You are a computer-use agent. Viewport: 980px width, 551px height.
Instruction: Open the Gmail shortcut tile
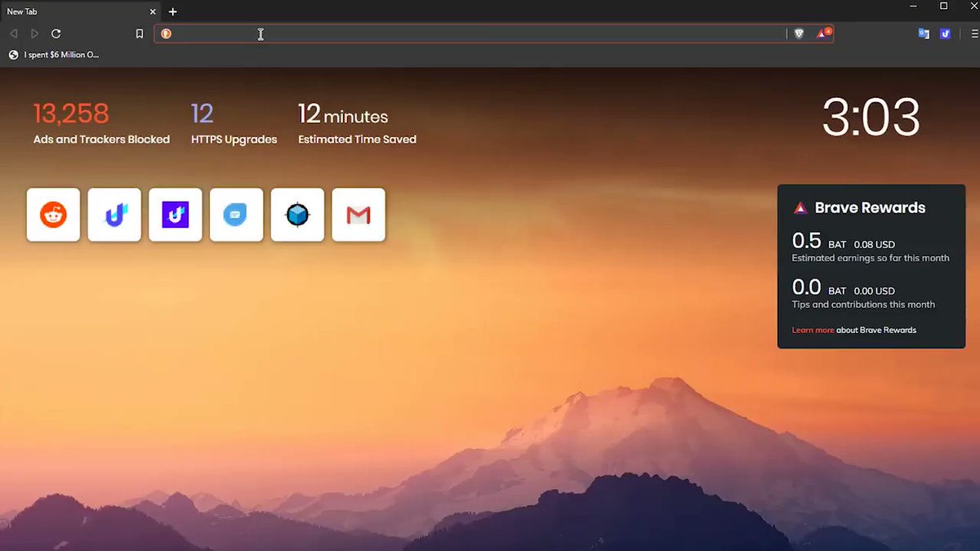pyautogui.click(x=359, y=215)
